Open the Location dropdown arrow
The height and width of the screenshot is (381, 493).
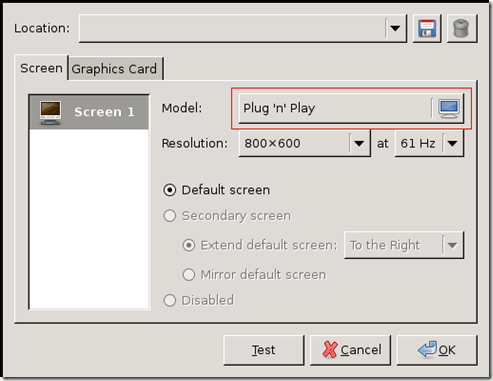(395, 28)
